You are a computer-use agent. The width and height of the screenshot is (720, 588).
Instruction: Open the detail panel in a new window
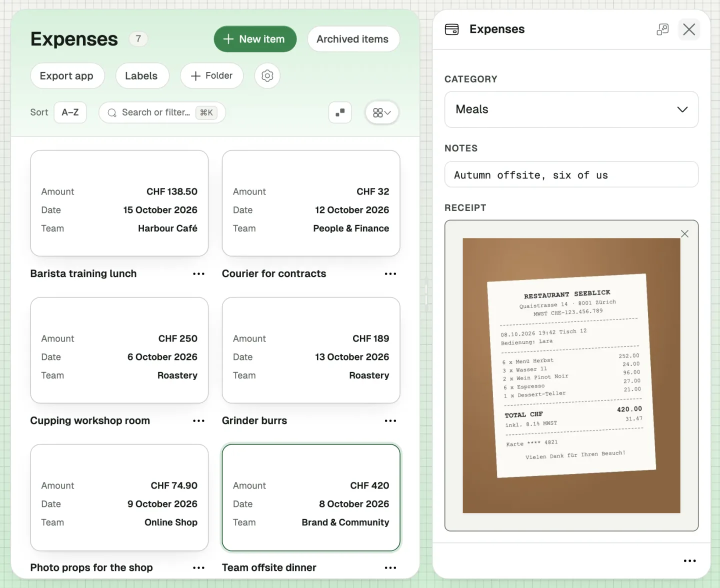pos(662,29)
